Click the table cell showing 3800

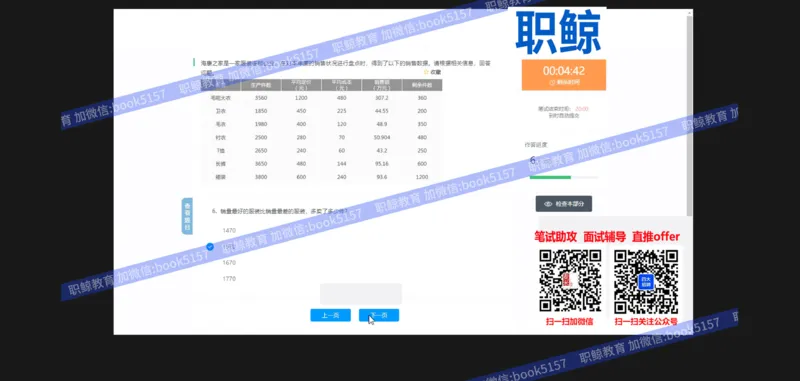(261, 177)
